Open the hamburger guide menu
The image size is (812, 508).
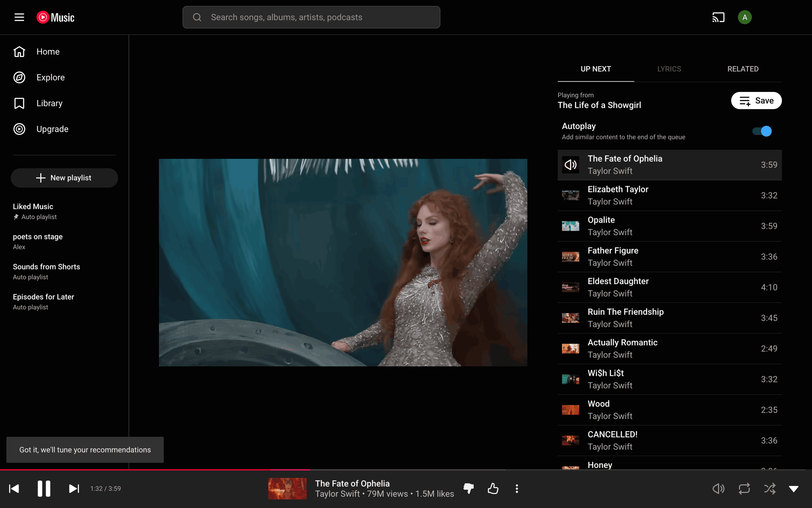(x=19, y=17)
